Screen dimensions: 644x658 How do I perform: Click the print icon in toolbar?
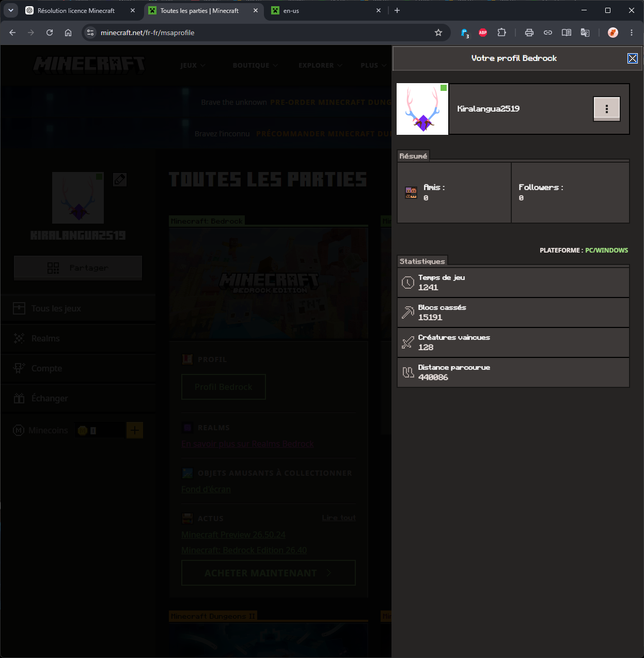click(x=529, y=33)
